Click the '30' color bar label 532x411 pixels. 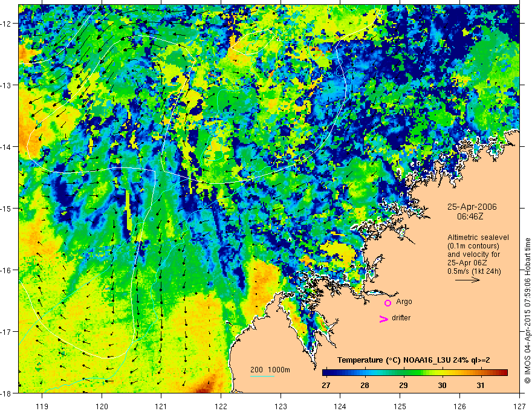[x=442, y=386]
